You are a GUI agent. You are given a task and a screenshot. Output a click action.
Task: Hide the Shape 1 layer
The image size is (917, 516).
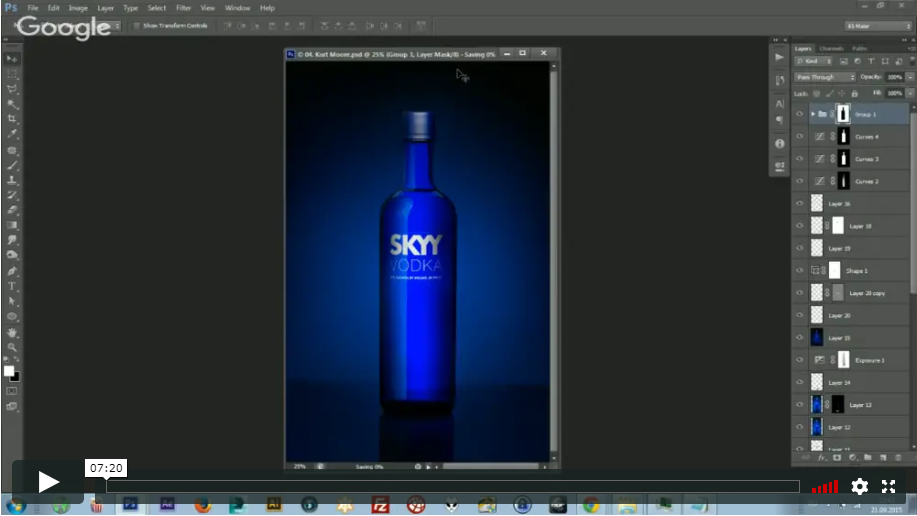click(x=799, y=270)
